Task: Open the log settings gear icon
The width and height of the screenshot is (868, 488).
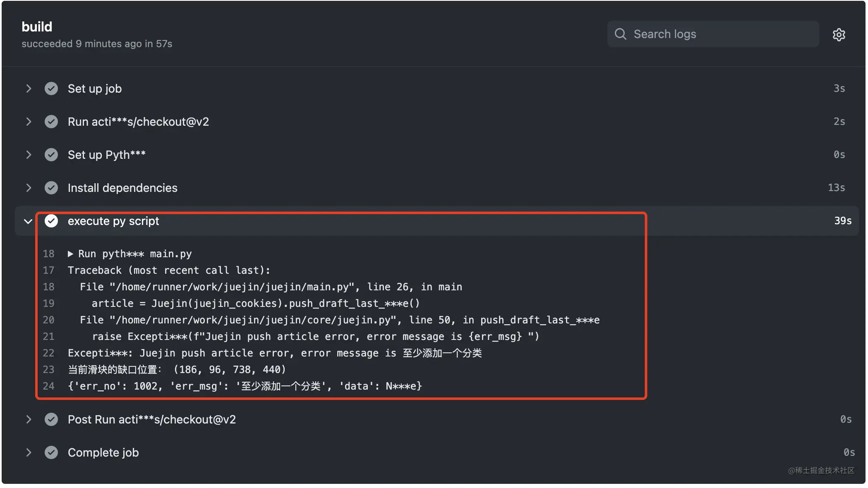Action: (x=839, y=35)
